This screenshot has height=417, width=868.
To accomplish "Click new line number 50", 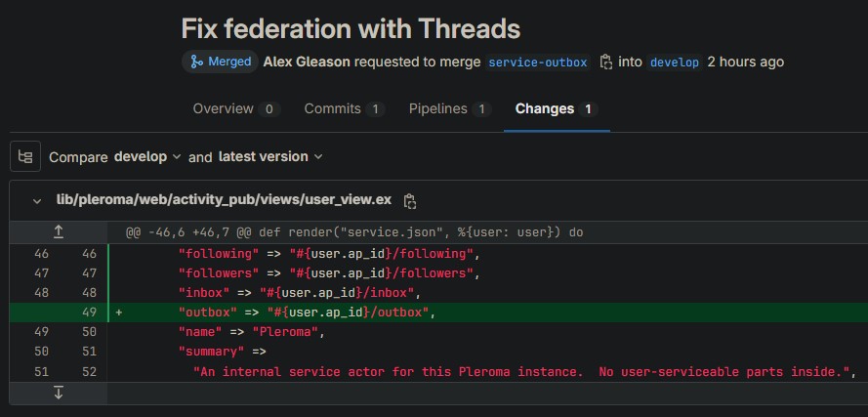I will click(89, 332).
